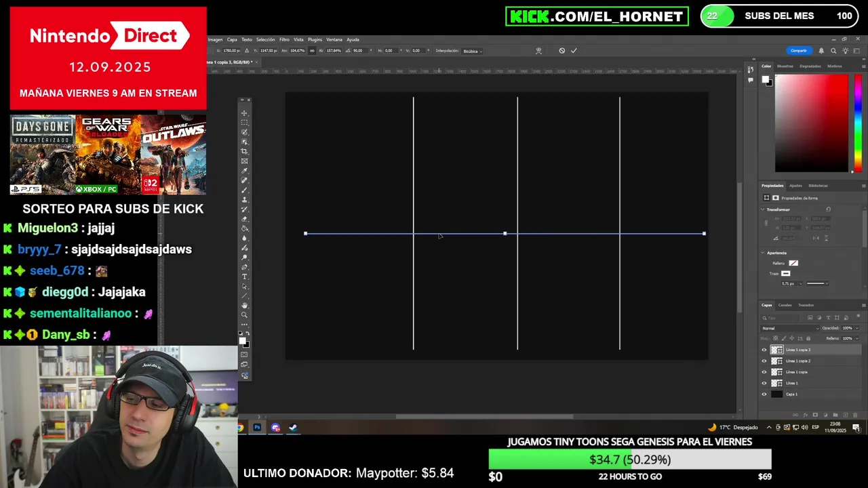This screenshot has width=868, height=488.
Task: Hide the 'Línea 1 copia' layer
Action: pyautogui.click(x=764, y=372)
